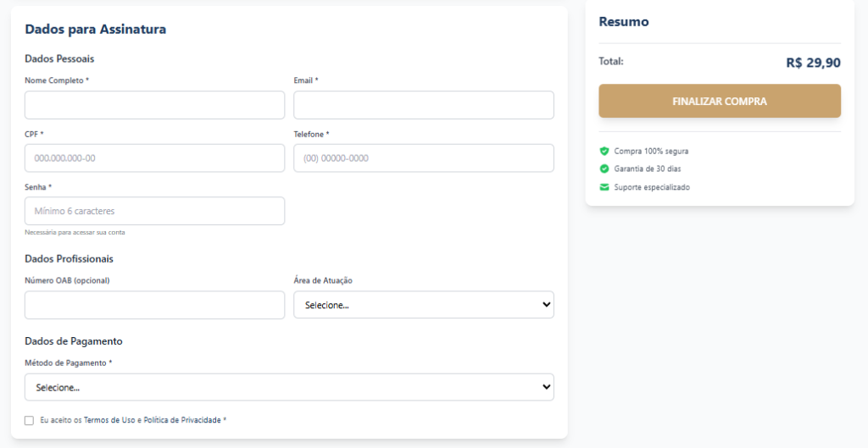Click the green shield secure purchase icon
868x448 pixels.
pos(604,151)
